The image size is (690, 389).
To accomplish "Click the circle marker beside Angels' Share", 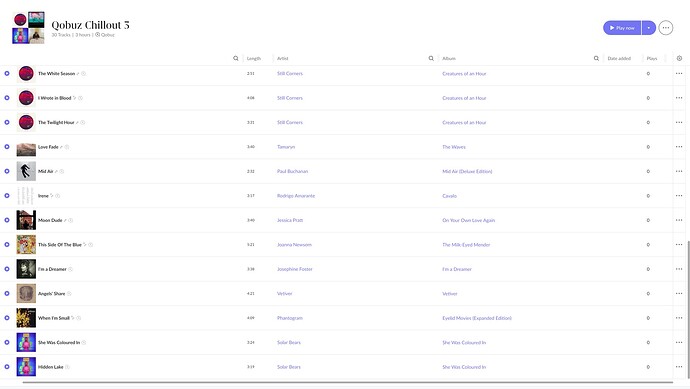I will point(7,293).
